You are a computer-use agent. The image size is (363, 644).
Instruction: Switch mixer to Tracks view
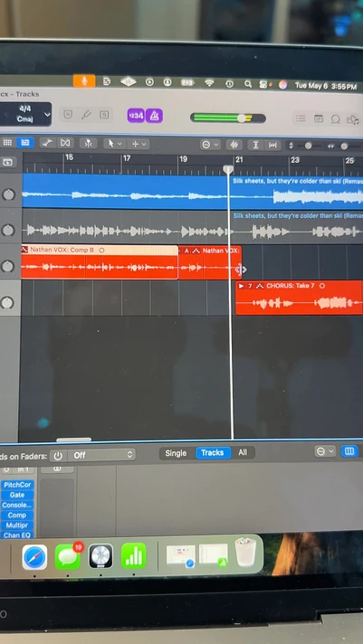tap(212, 452)
